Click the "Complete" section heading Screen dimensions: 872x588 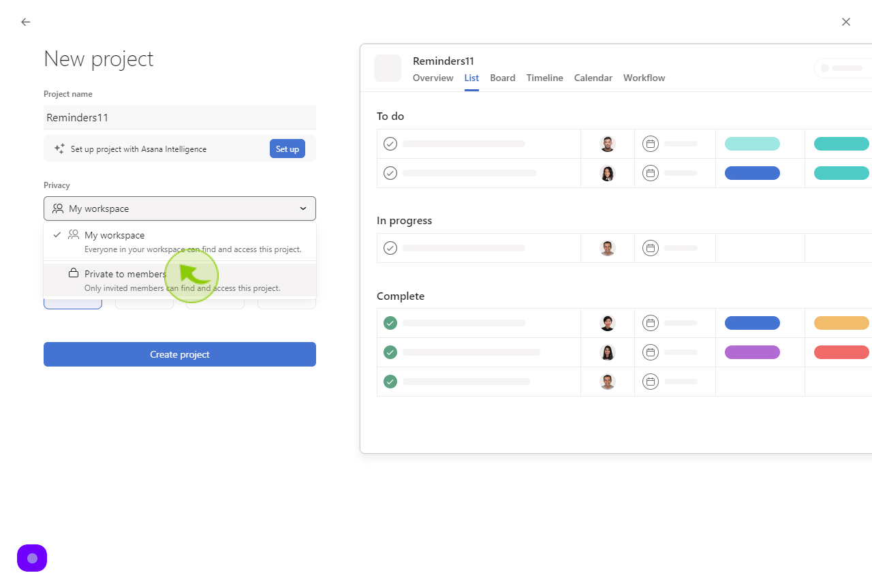tap(401, 296)
